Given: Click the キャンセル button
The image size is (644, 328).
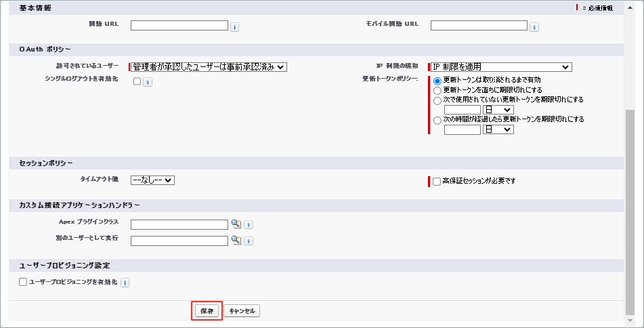Looking at the screenshot, I should point(242,311).
